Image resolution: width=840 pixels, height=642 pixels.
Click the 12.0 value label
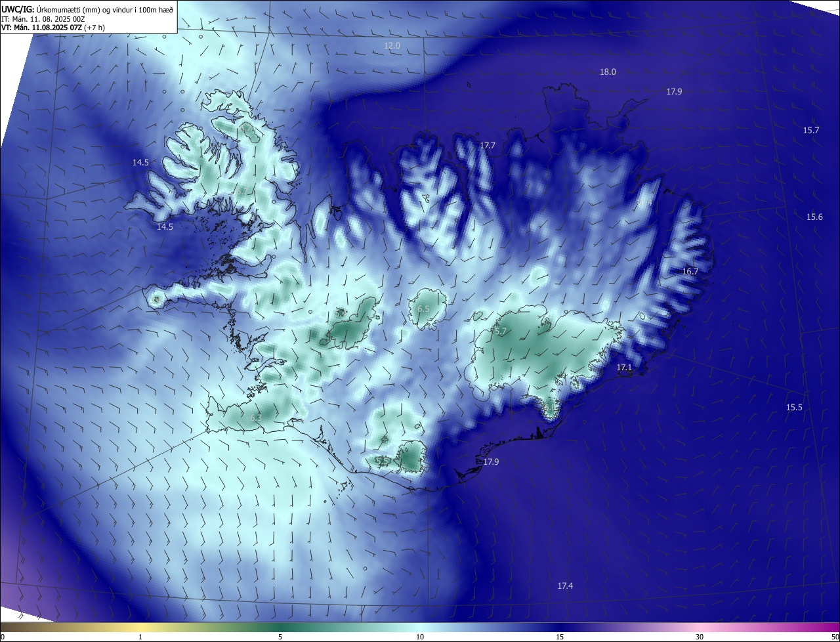point(392,45)
